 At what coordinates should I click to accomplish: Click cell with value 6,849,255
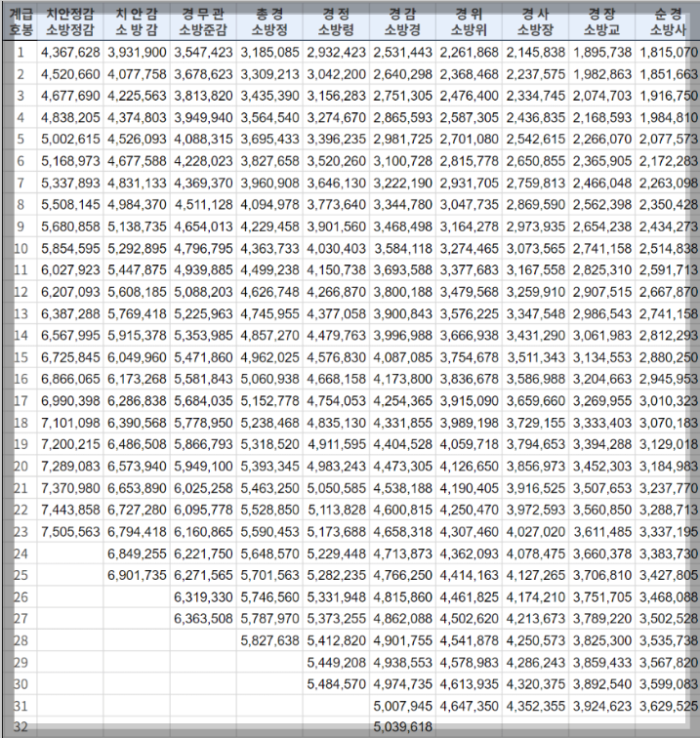(x=137, y=553)
